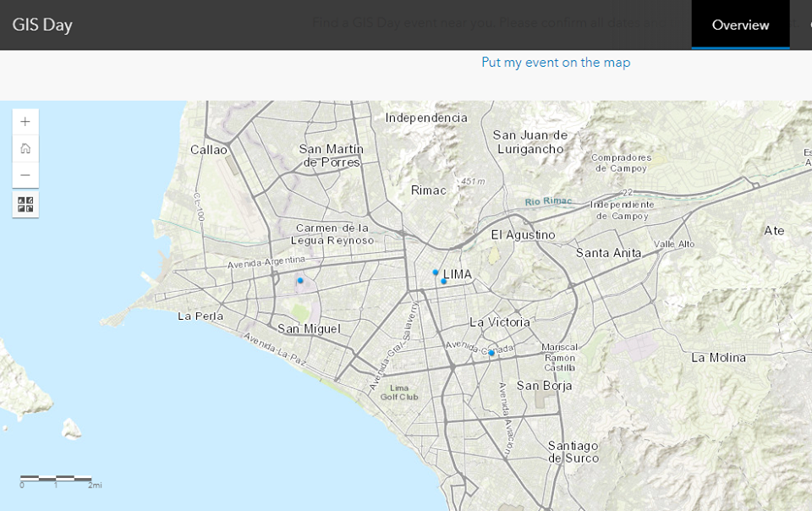Screen dimensions: 812x511
Task: Open 'Put my event on the map' link
Action: (556, 63)
